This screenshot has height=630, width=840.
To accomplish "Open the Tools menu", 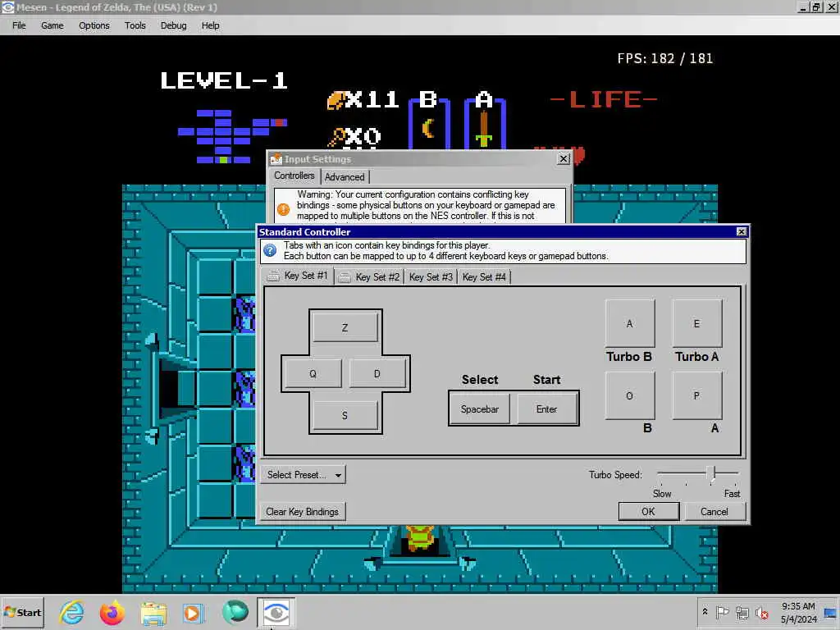I will [x=135, y=25].
